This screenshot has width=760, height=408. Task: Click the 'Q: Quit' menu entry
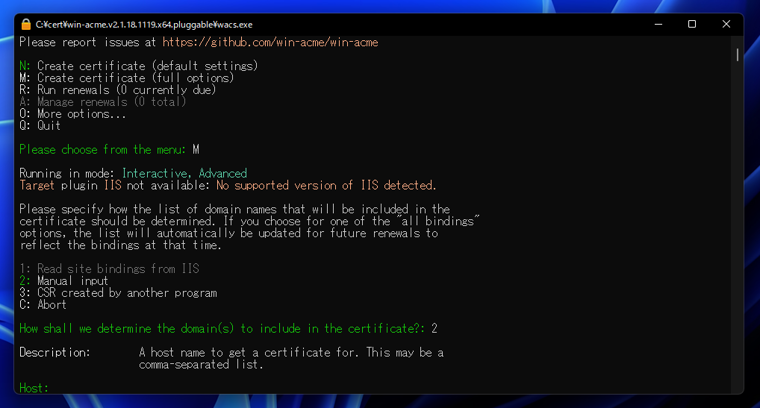40,126
